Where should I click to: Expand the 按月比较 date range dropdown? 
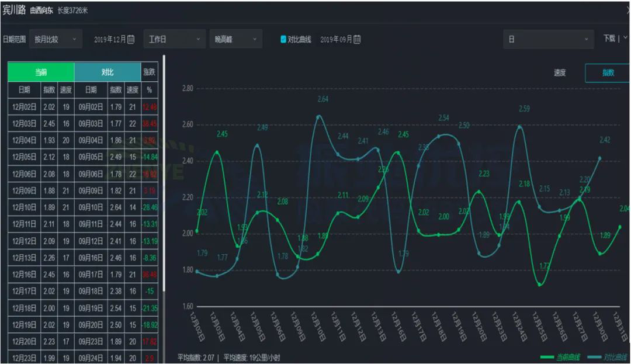click(x=55, y=39)
